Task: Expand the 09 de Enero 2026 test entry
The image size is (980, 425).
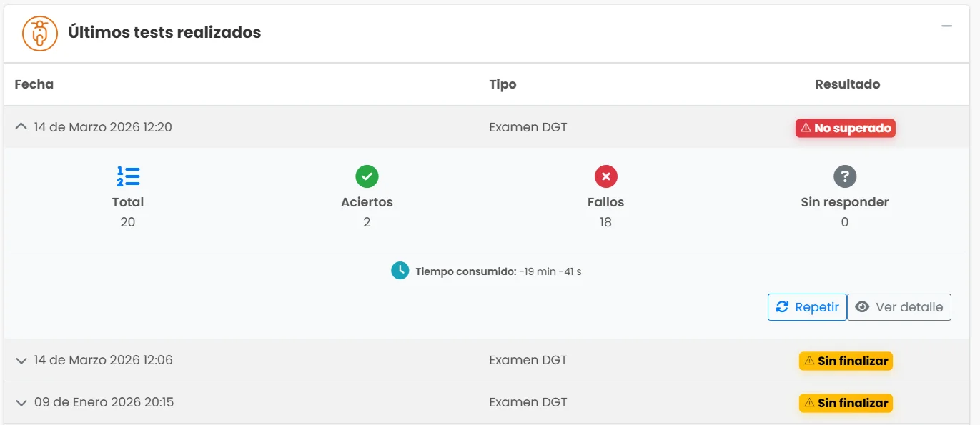Action: click(x=21, y=402)
